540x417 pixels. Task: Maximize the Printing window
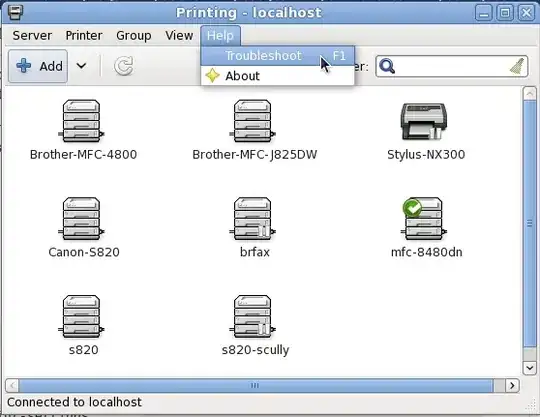coord(505,13)
